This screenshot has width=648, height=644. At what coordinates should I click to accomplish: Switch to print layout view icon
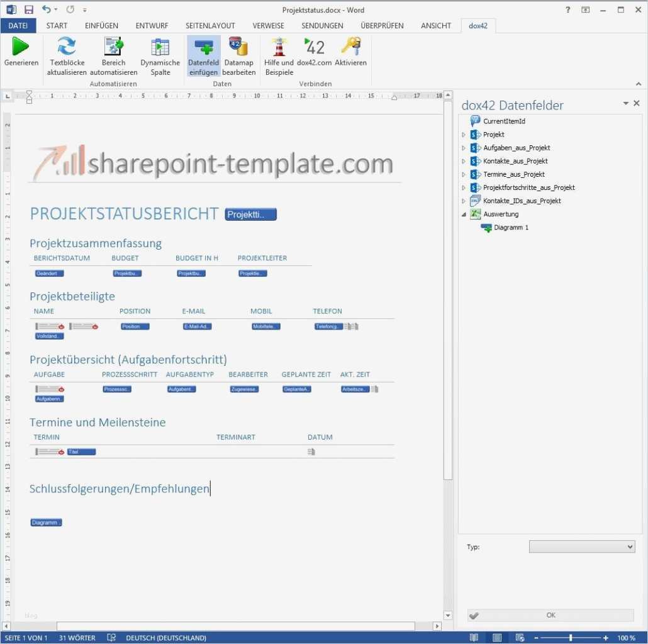point(497,637)
